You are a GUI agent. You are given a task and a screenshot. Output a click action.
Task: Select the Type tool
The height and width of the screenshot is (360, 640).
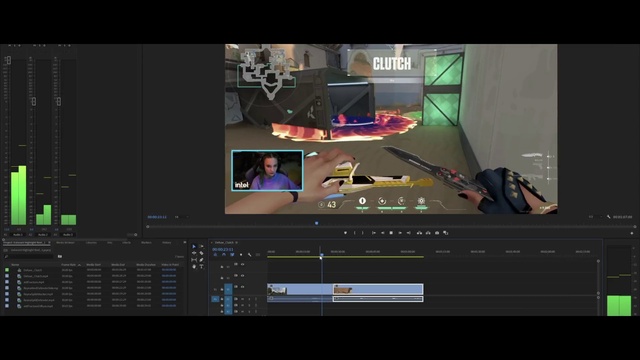tap(201, 267)
